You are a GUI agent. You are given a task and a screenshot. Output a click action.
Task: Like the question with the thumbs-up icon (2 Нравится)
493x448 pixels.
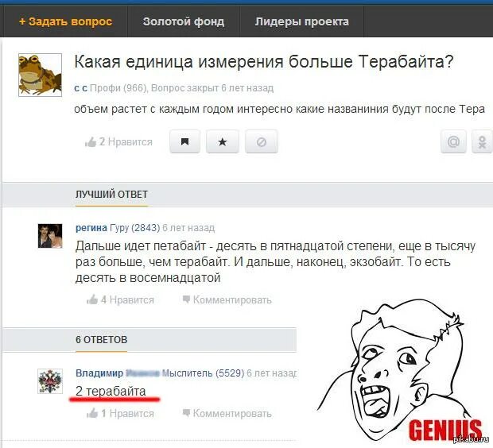click(x=118, y=142)
